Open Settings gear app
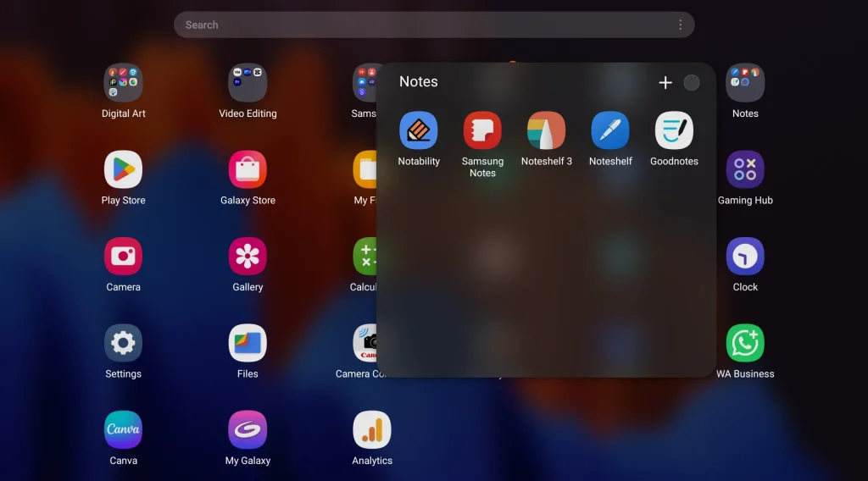 123,343
